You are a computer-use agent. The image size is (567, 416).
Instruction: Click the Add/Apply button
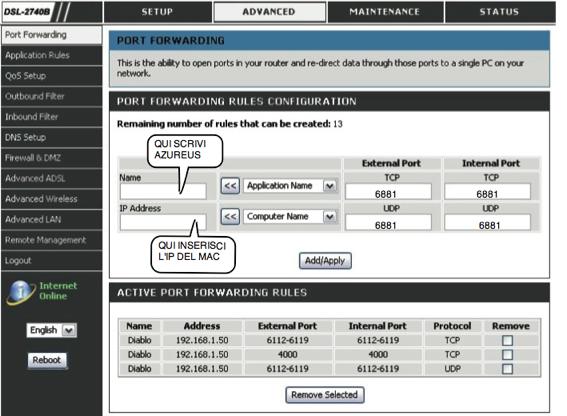pyautogui.click(x=325, y=261)
